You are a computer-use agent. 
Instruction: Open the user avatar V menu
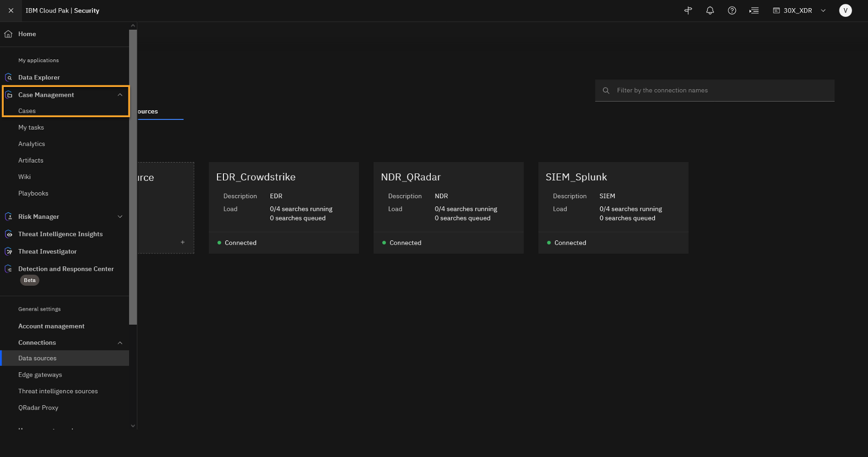pos(845,10)
